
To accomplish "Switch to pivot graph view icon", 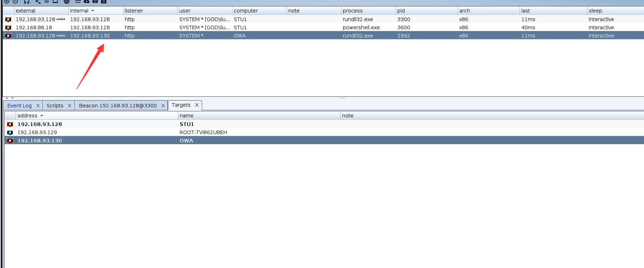I will [38, 1].
